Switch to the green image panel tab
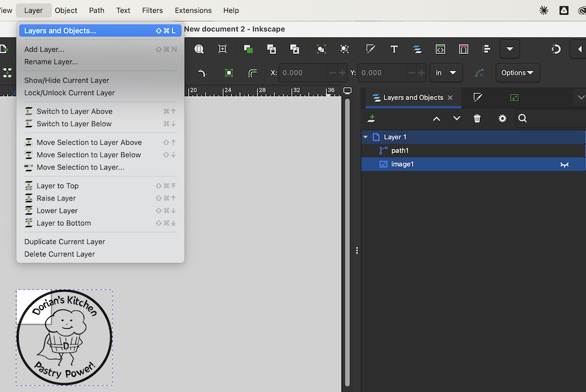 coord(515,97)
